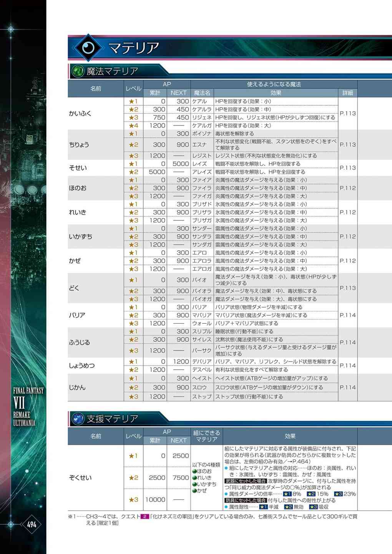This screenshot has width=392, height=554.
Task: Click the materia emblem icon in the マテリア title banner
Action: tap(88, 48)
